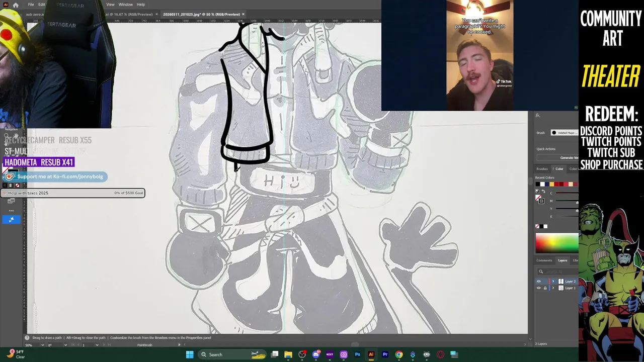Open Premiere Pro from taskbar
Image resolution: width=644 pixels, height=362 pixels.
(385, 354)
